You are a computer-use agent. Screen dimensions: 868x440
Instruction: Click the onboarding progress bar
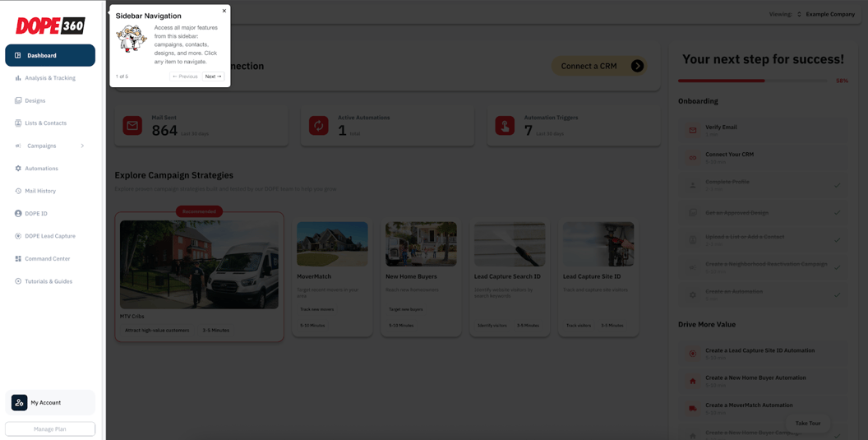[752, 81]
